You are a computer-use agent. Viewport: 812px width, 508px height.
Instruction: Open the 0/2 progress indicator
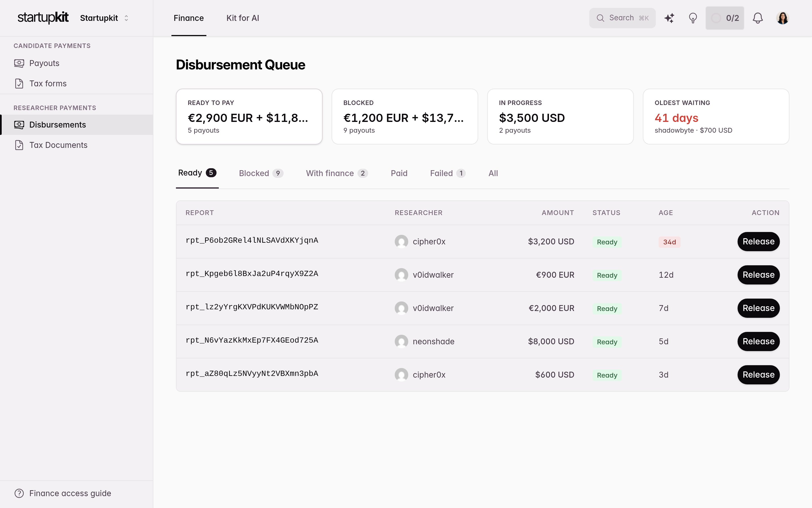point(724,18)
